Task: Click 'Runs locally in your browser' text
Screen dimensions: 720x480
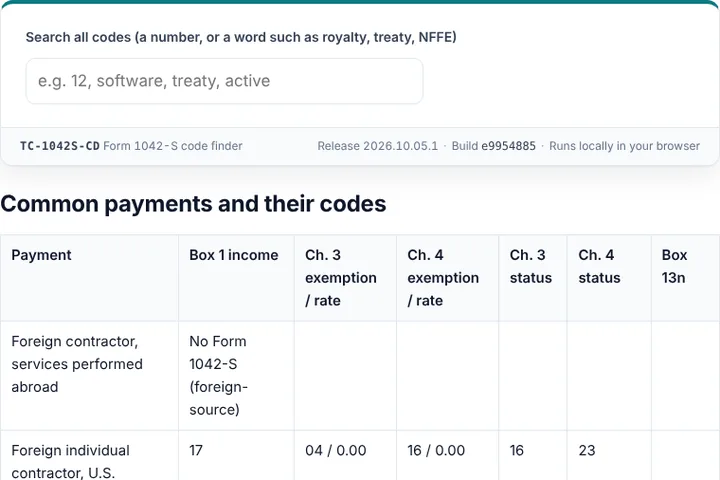Action: coord(624,146)
